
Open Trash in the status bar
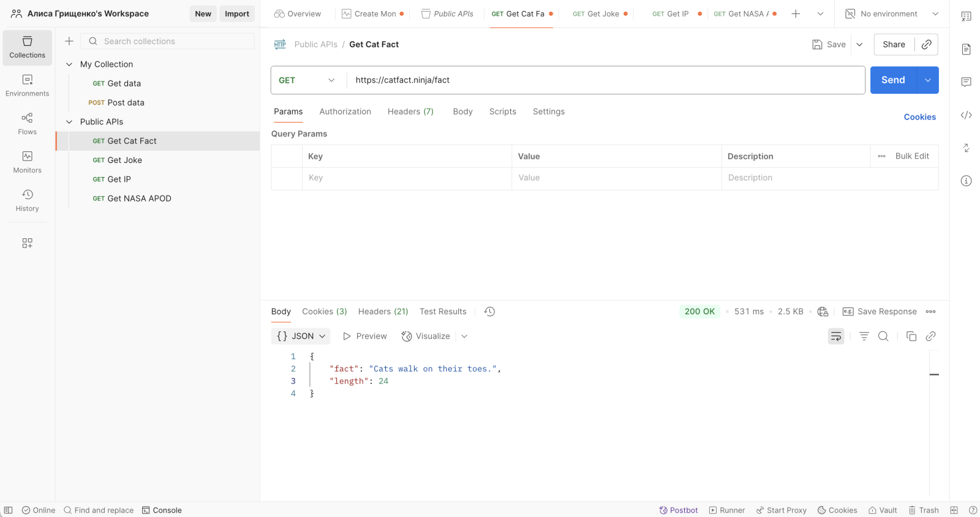[924, 510]
